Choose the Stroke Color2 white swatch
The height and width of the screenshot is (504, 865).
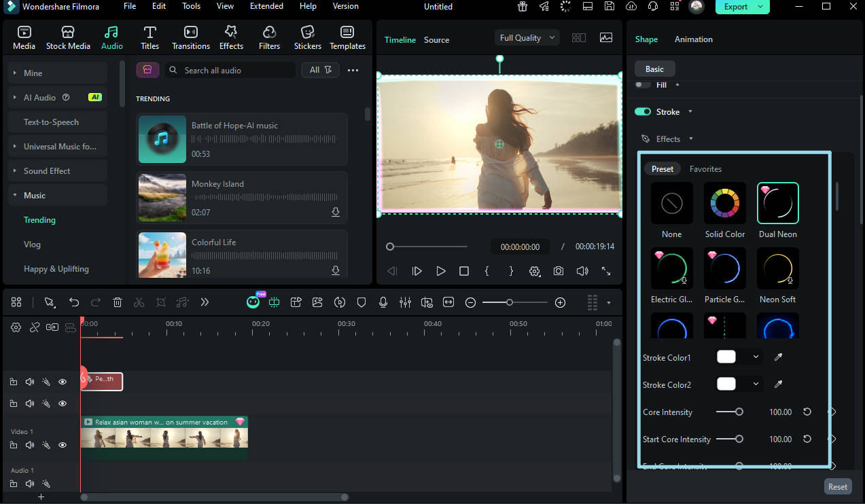[x=726, y=384]
